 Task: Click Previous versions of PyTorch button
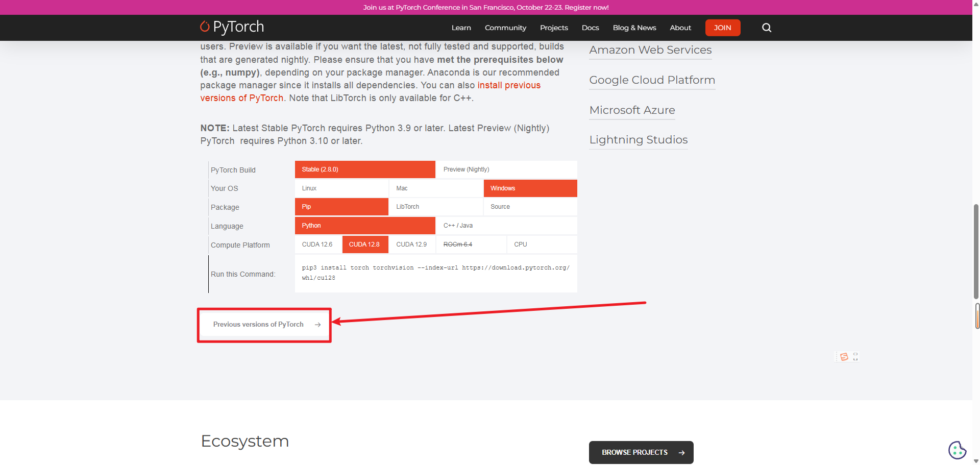pyautogui.click(x=264, y=325)
